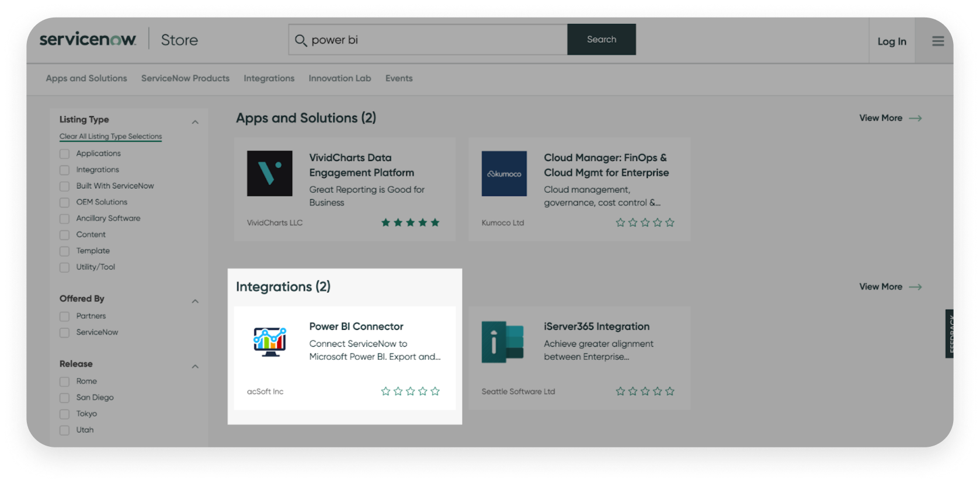Select the Utah release checkbox
The image size is (980, 483).
64,430
